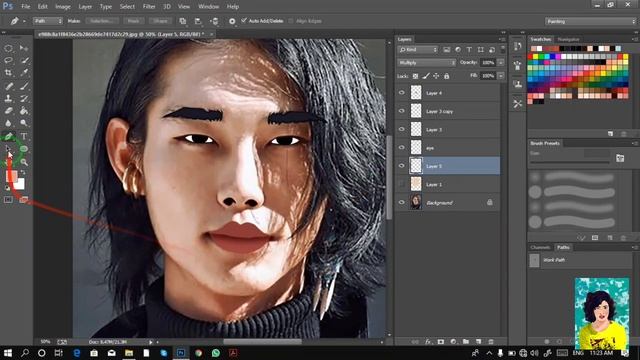Lock all padlock icon
Image resolution: width=640 pixels, height=360 pixels.
[x=447, y=76]
